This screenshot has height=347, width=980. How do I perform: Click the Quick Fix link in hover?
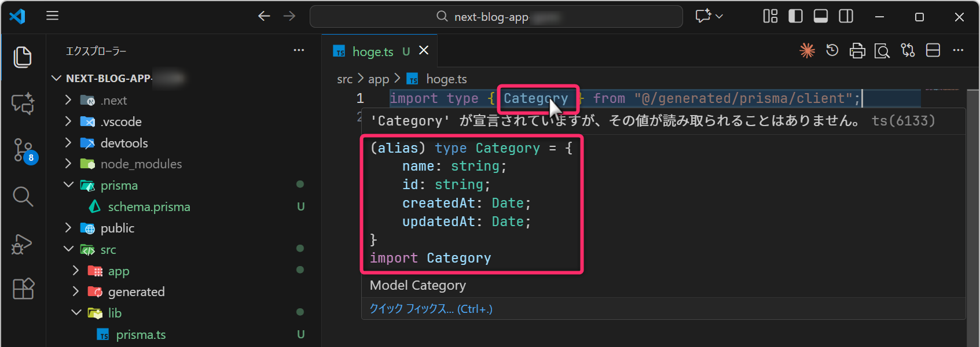pyautogui.click(x=431, y=309)
